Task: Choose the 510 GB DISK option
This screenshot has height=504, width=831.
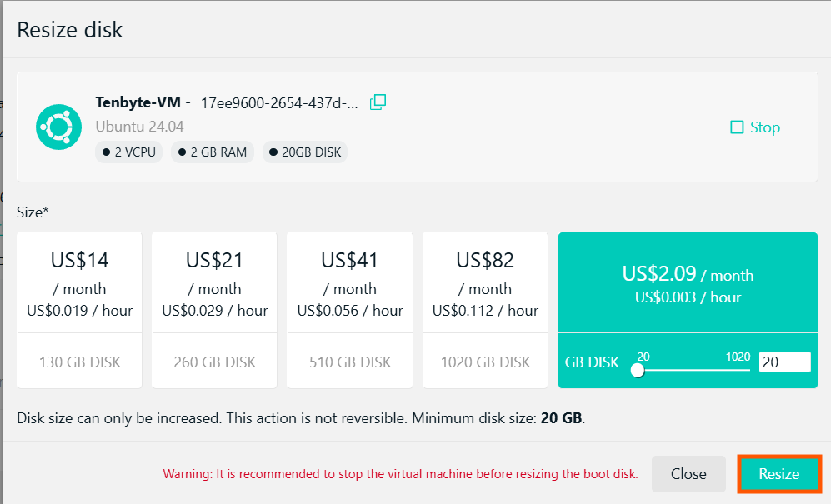Action: pos(348,361)
